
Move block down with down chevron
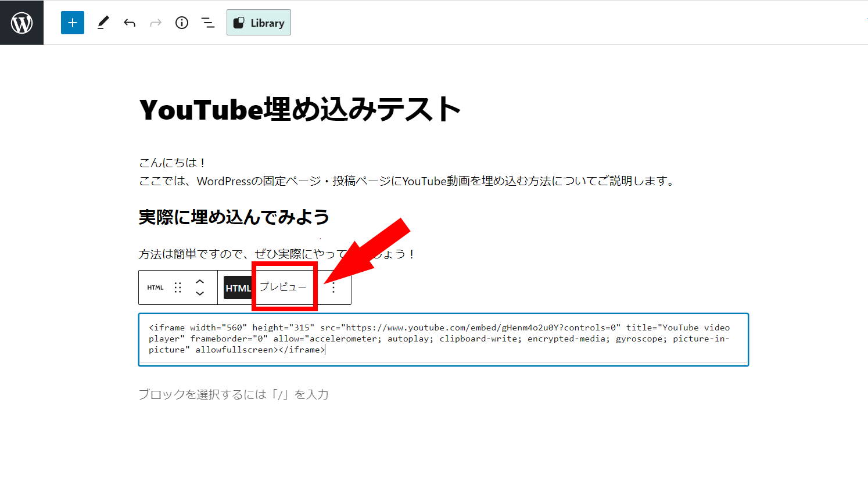tap(200, 294)
